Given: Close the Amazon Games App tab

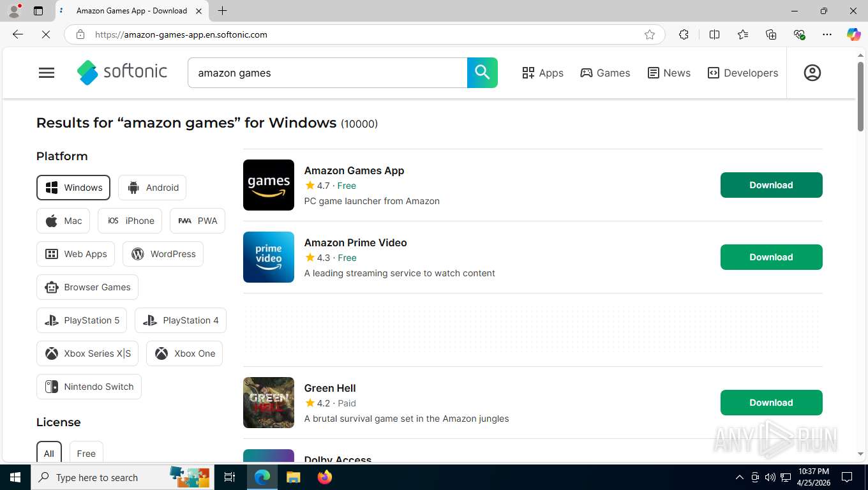Looking at the screenshot, I should click(199, 11).
